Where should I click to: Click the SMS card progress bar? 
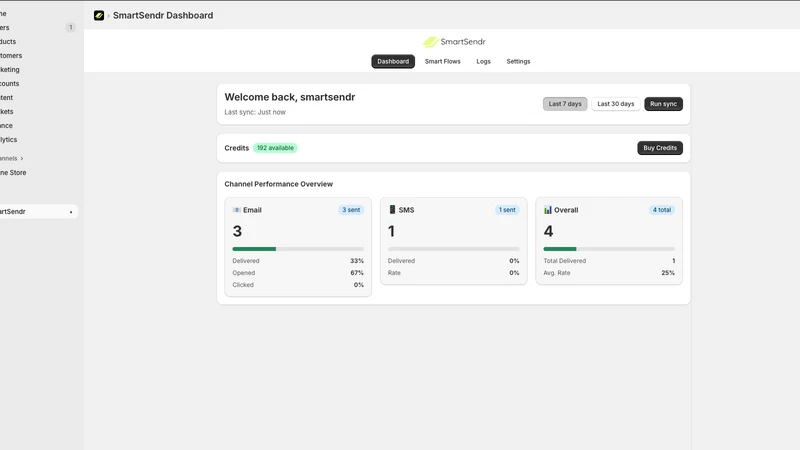click(454, 249)
